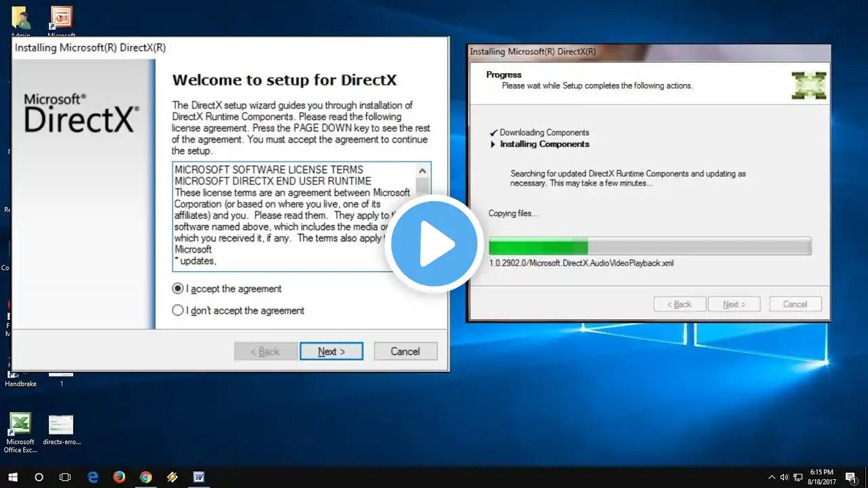
Task: Open Google Chrome from the taskbar
Action: pos(146,477)
